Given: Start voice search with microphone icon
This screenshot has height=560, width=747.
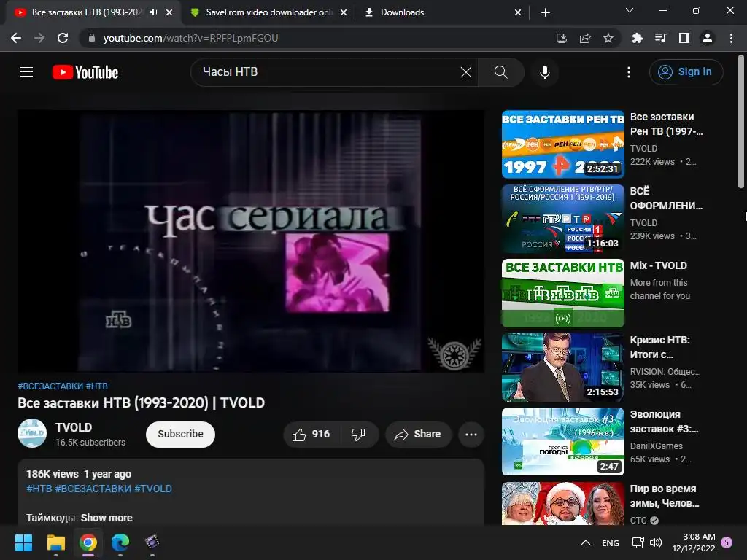Looking at the screenshot, I should coord(544,72).
